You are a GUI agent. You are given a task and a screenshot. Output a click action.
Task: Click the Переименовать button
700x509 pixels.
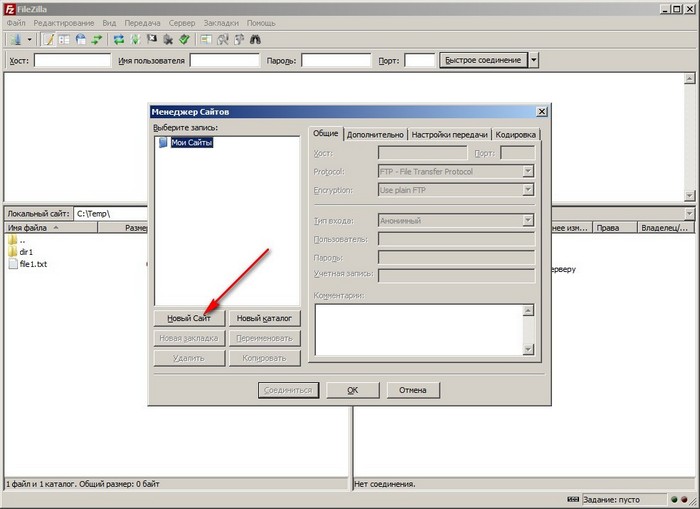pyautogui.click(x=264, y=338)
